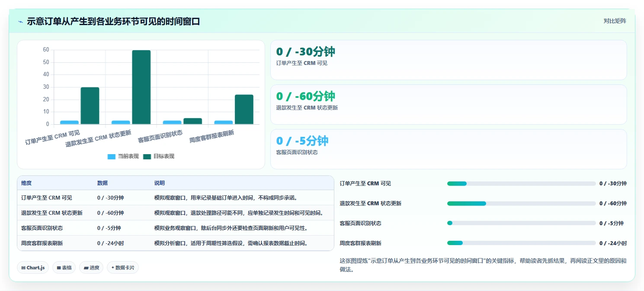This screenshot has width=644, height=291.
Task: Click the 订单产生至 CRM 可见 caption in stat card
Action: pyautogui.click(x=302, y=63)
